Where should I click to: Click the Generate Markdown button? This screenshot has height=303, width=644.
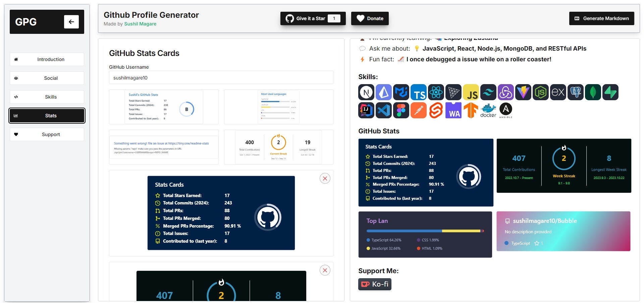602,18
